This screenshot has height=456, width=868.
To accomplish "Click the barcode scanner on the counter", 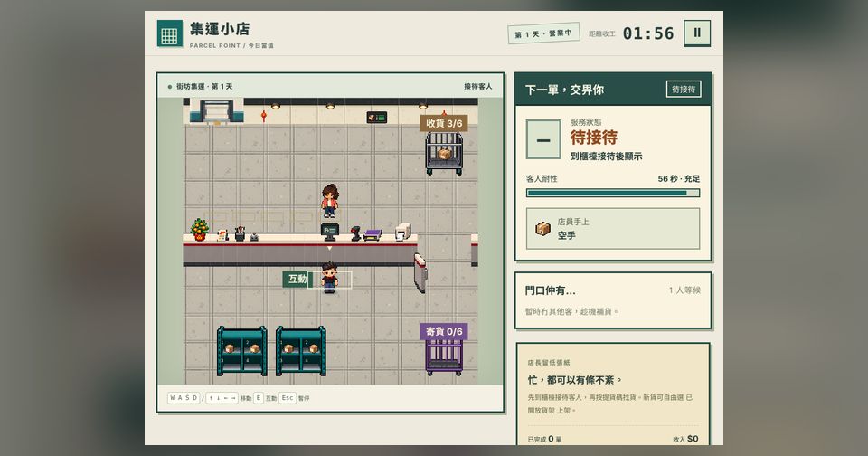I will point(356,233).
